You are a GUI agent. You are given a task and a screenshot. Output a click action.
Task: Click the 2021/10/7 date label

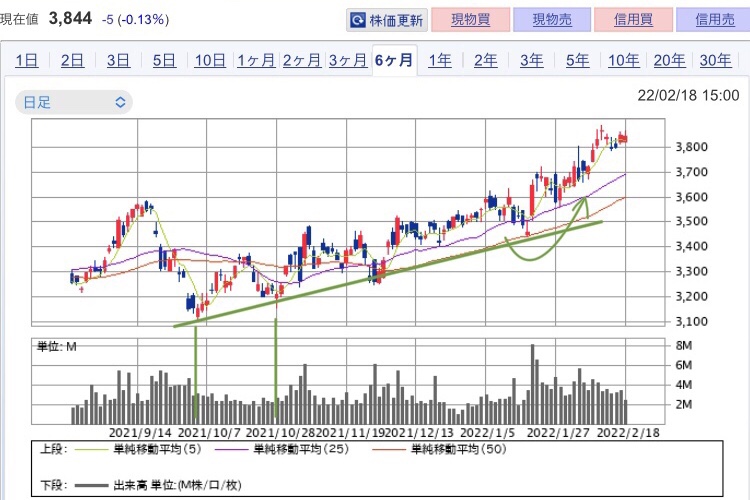[209, 433]
